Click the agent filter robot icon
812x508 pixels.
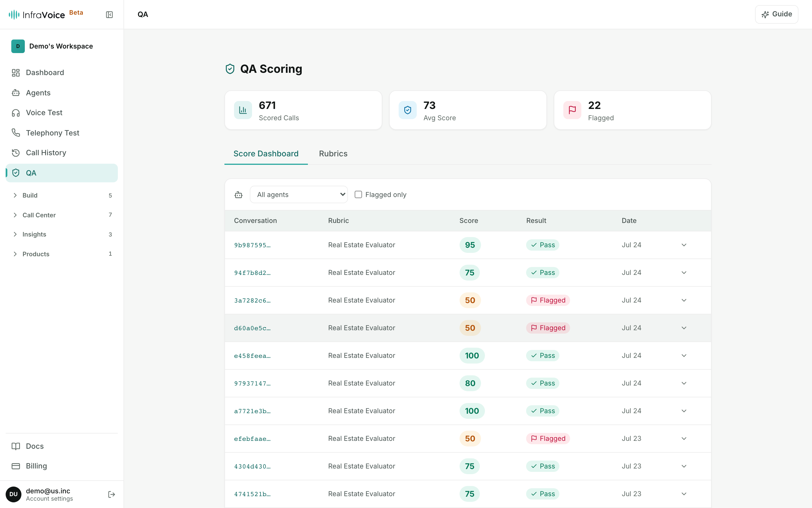pyautogui.click(x=239, y=194)
